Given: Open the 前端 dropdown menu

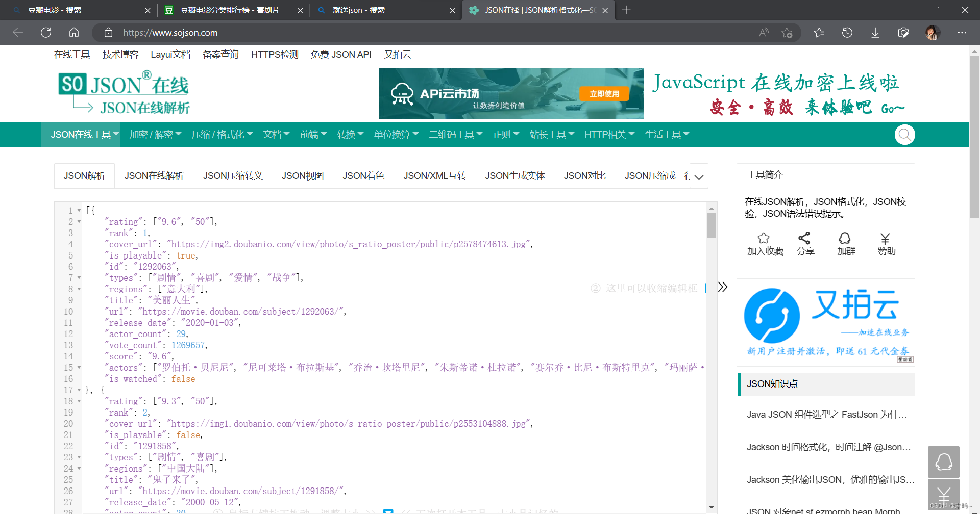Looking at the screenshot, I should (313, 135).
